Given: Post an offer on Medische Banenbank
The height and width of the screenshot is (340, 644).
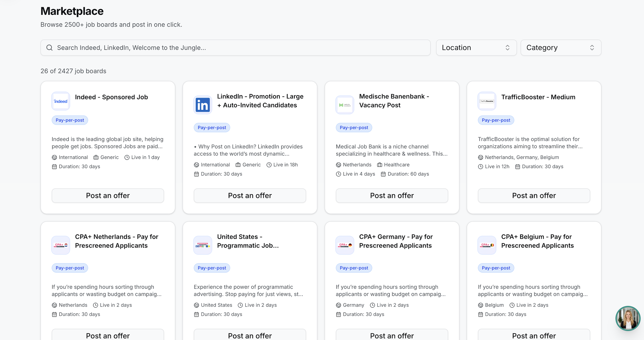Looking at the screenshot, I should pos(392,195).
